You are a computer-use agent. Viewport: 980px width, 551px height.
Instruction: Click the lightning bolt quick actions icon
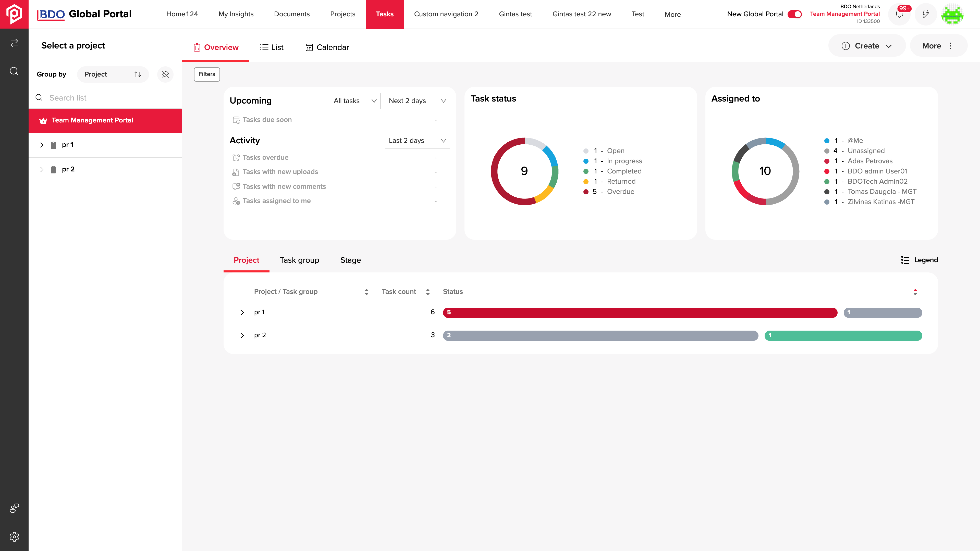pyautogui.click(x=926, y=14)
